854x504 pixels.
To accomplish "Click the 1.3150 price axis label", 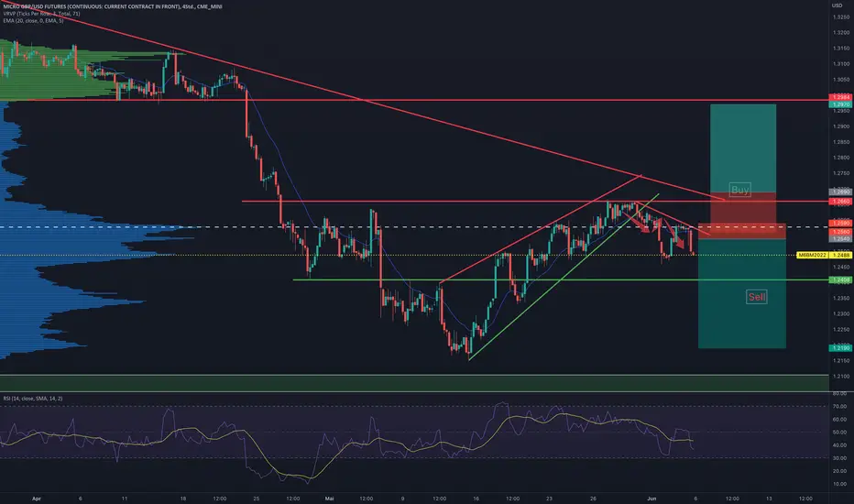I will coord(841,49).
